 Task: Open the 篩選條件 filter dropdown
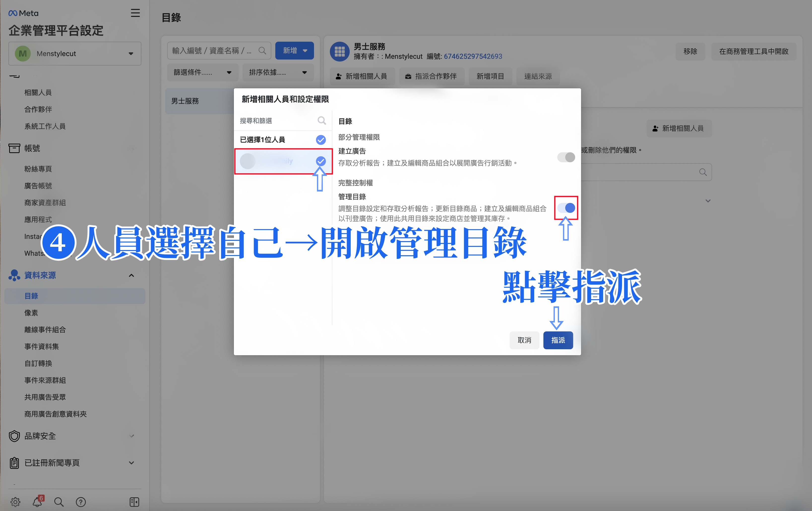[x=202, y=72]
